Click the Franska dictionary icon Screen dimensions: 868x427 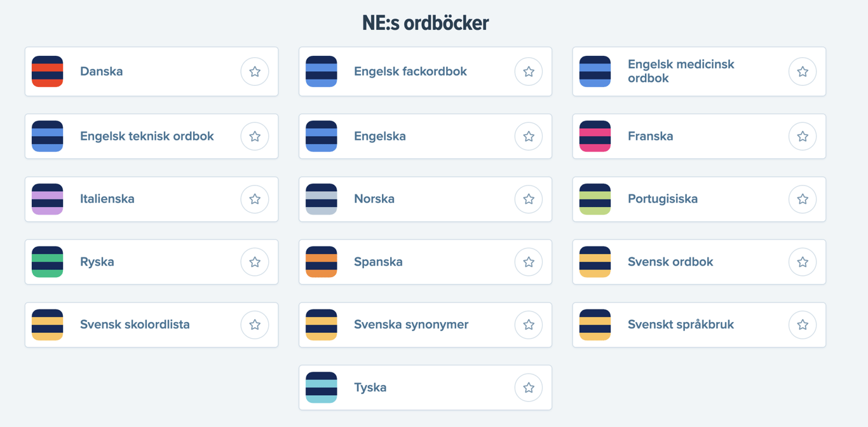(x=595, y=135)
